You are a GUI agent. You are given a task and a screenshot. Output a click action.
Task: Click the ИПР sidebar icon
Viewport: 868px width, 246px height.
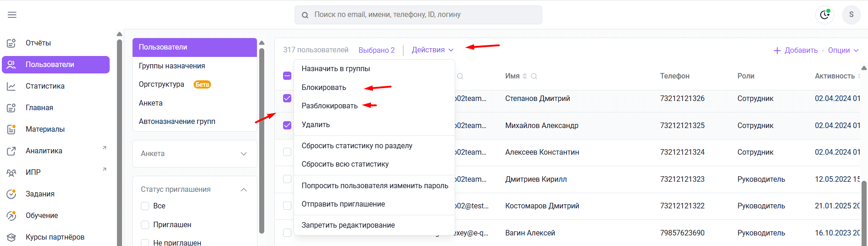point(11,173)
